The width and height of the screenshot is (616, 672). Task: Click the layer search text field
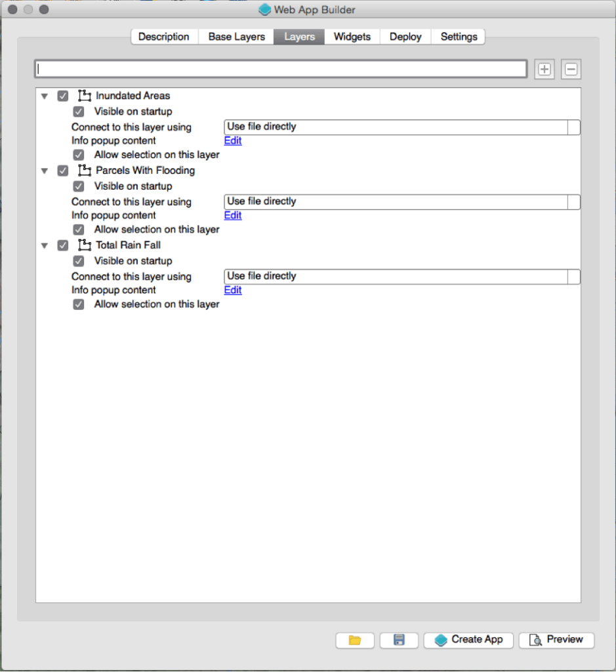[281, 69]
